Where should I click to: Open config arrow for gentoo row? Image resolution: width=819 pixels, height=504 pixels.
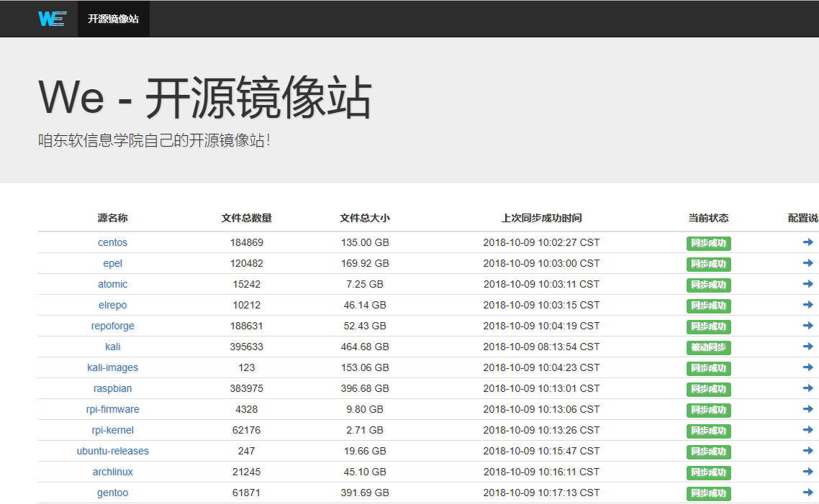point(808,492)
